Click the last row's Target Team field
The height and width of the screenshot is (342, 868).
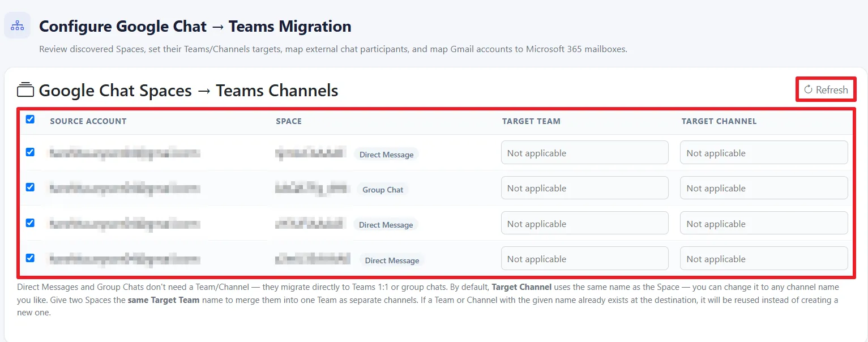585,259
